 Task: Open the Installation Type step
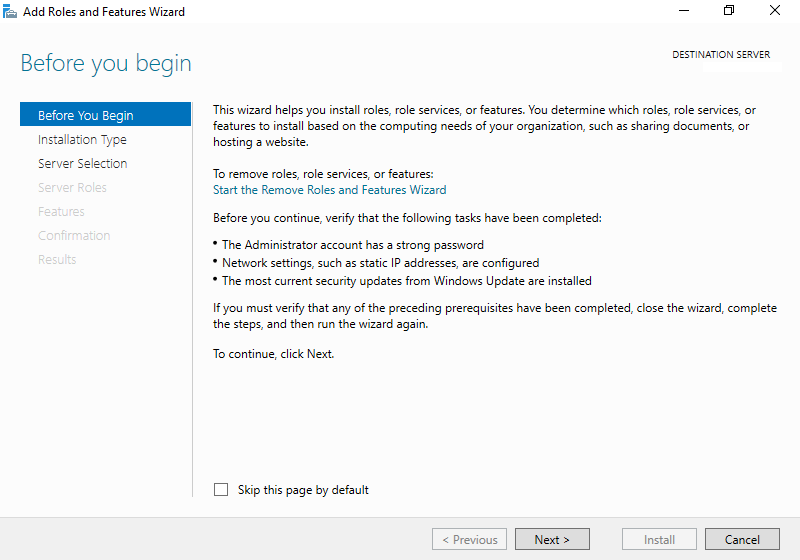[82, 139]
